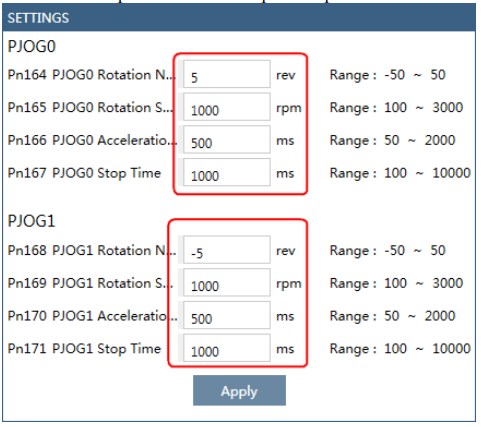Select the 'ms' unit beside Pn166

[x=285, y=141]
